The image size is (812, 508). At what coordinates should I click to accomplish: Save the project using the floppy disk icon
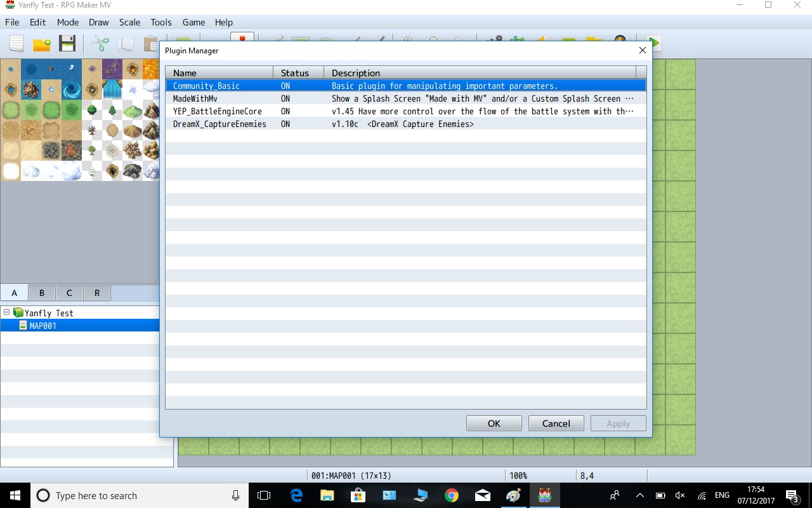point(67,44)
